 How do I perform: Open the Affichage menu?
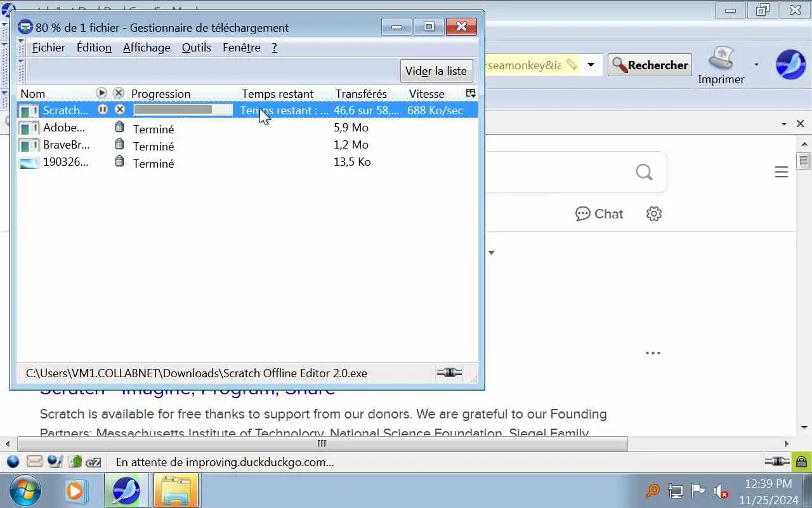(147, 48)
